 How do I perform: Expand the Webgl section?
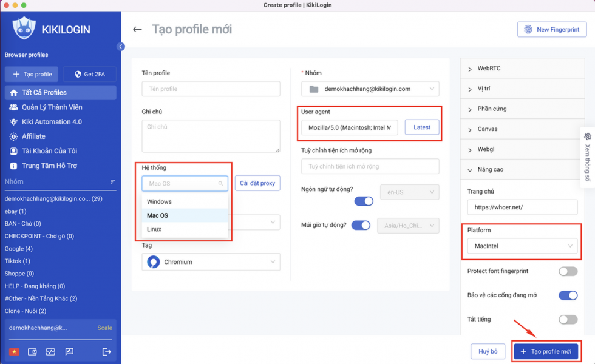pyautogui.click(x=522, y=149)
